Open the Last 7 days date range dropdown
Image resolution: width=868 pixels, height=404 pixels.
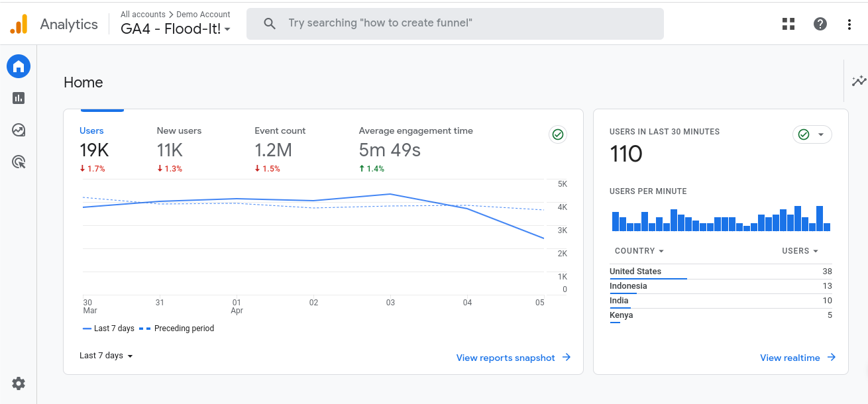point(105,355)
